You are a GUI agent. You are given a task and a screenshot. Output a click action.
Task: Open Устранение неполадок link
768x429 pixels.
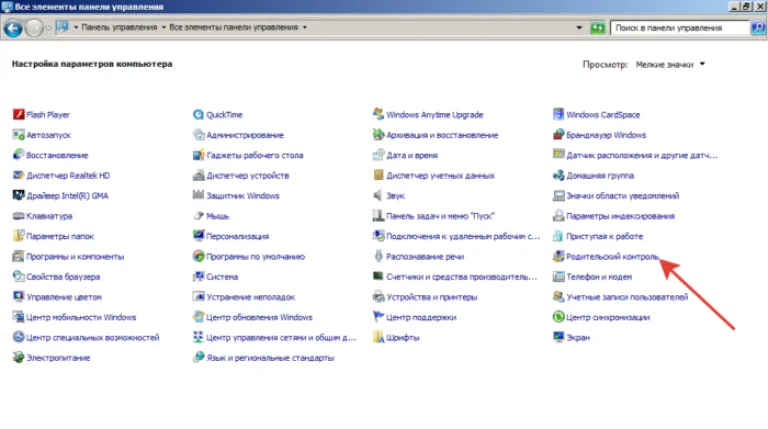pos(251,297)
